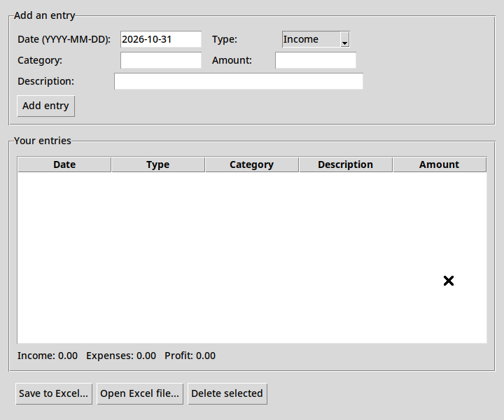The width and height of the screenshot is (504, 420).
Task: Click Open Excel file button
Action: (140, 393)
